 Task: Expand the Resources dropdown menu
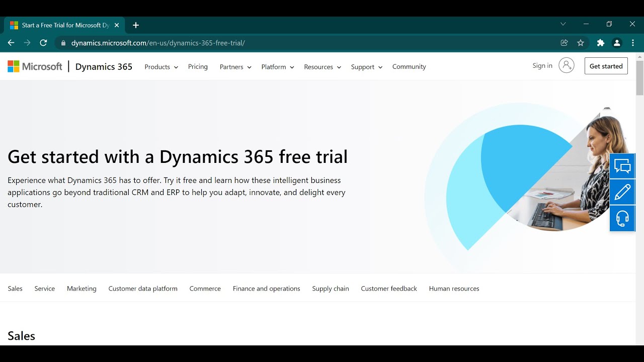coord(323,67)
